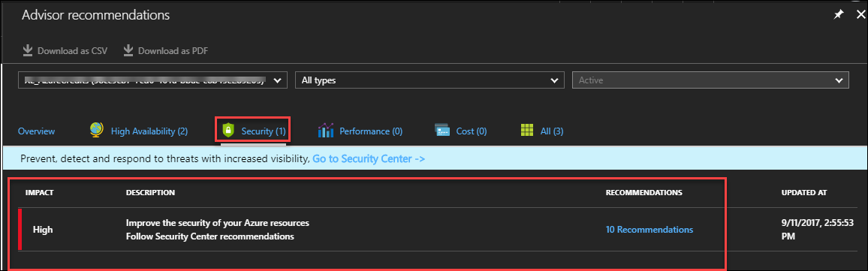Click the DESCRIPTION column header
The width and height of the screenshot is (868, 271).
click(x=151, y=192)
